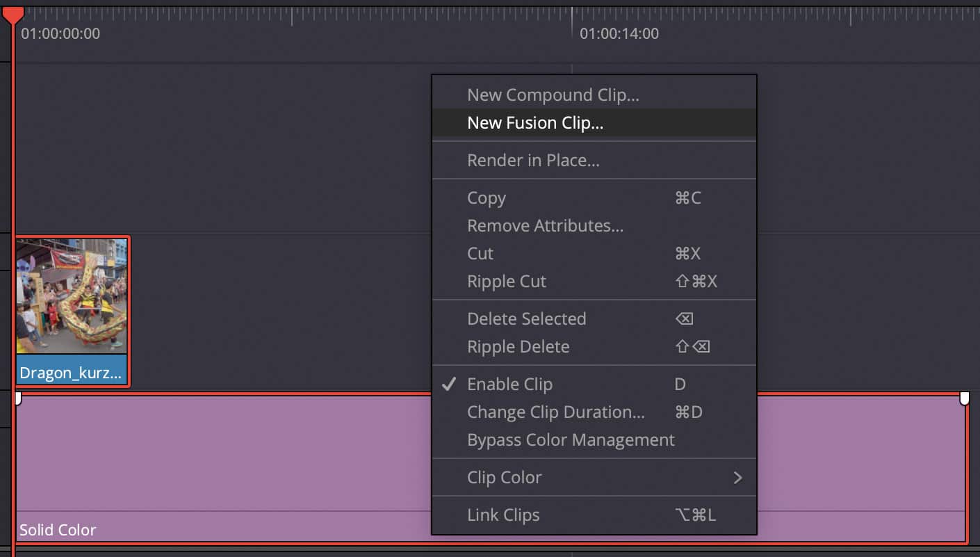
Task: Click Link Clips option
Action: click(x=504, y=515)
